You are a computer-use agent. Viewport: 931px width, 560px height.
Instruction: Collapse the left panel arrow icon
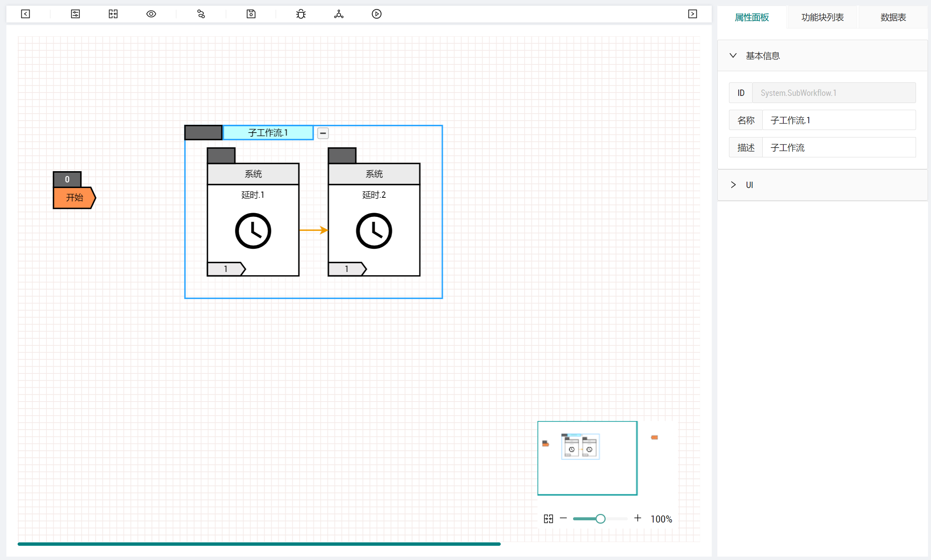(x=25, y=14)
